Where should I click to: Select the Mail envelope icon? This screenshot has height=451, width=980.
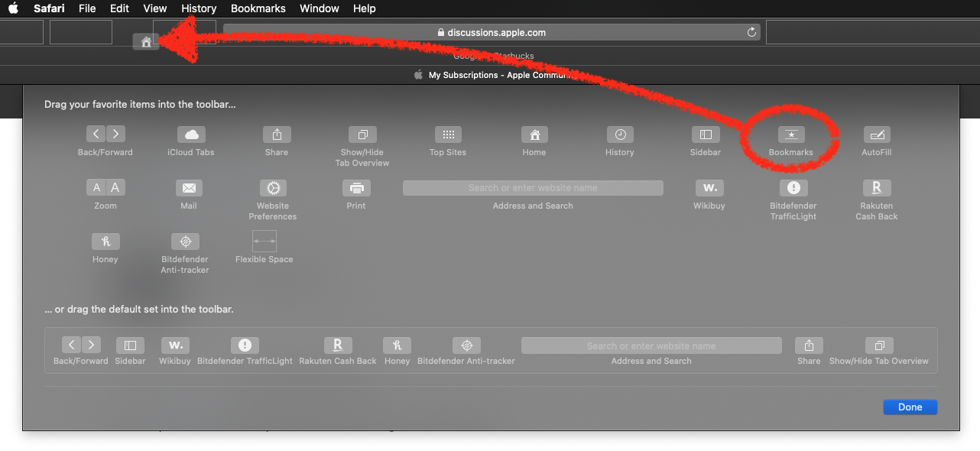(189, 187)
